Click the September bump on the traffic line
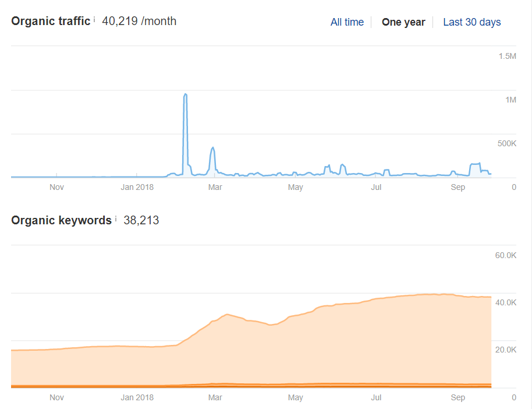Image resolution: width=532 pixels, height=409 pixels. click(475, 164)
